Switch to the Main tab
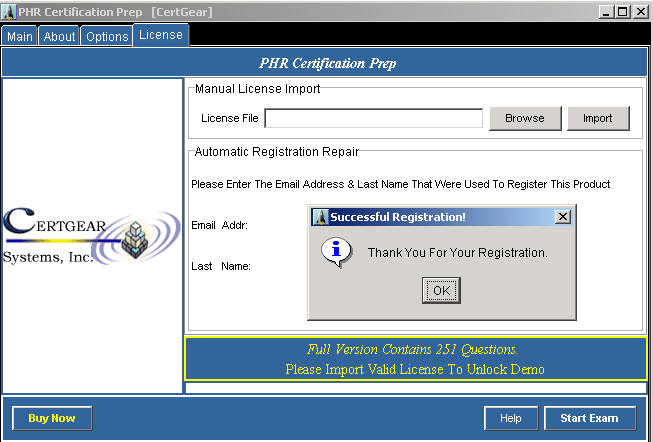The image size is (653, 442). (x=20, y=36)
